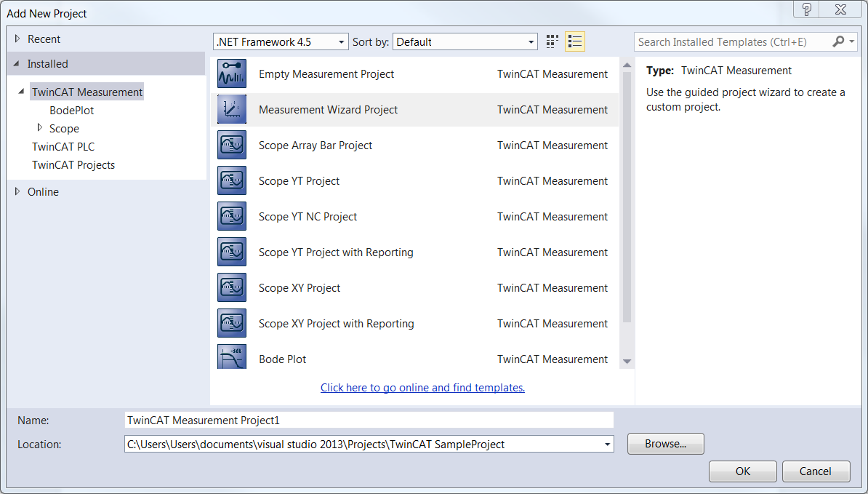Select TwinCAT PLC in the tree
This screenshot has width=868, height=494.
(63, 147)
